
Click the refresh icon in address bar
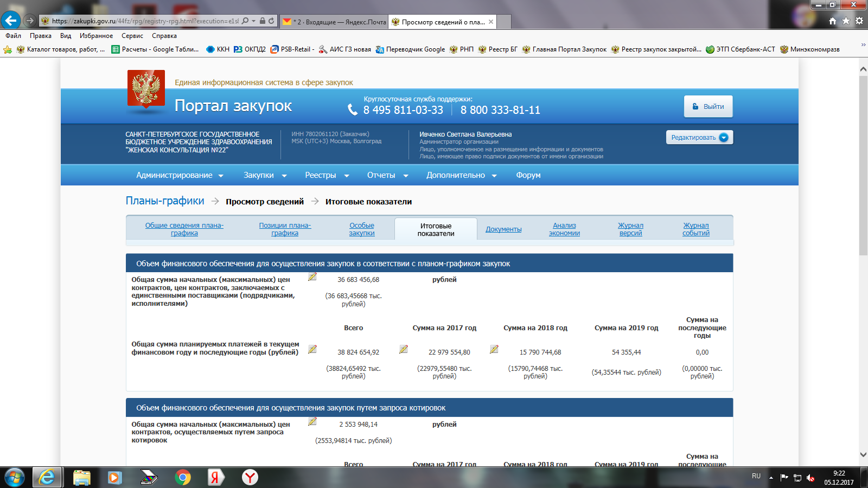pyautogui.click(x=272, y=21)
